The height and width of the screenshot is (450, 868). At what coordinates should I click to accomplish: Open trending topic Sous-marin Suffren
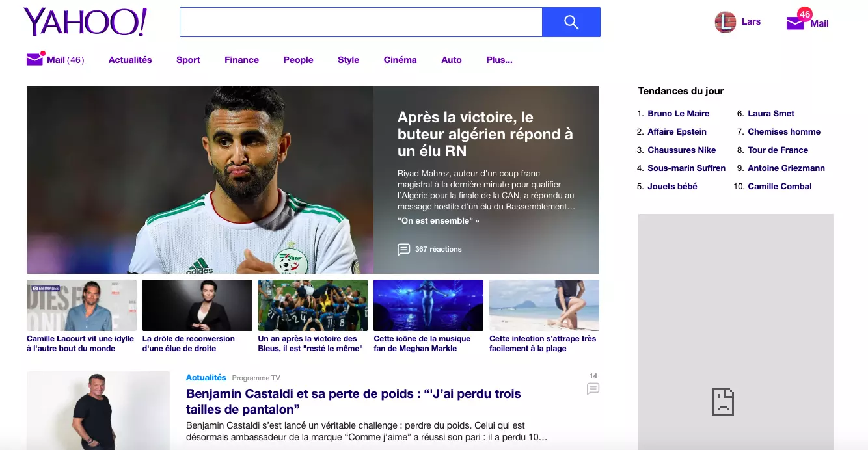point(686,168)
